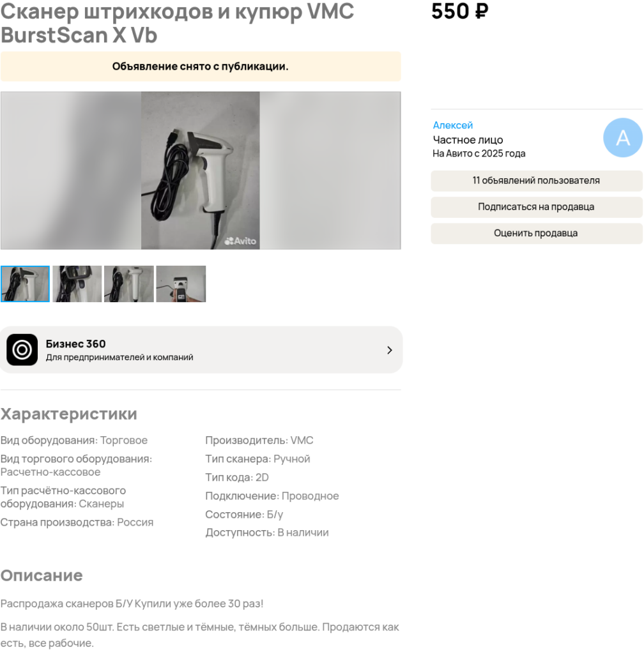This screenshot has height=654, width=644.
Task: Click the Характеристики heading
Action: coord(69,414)
